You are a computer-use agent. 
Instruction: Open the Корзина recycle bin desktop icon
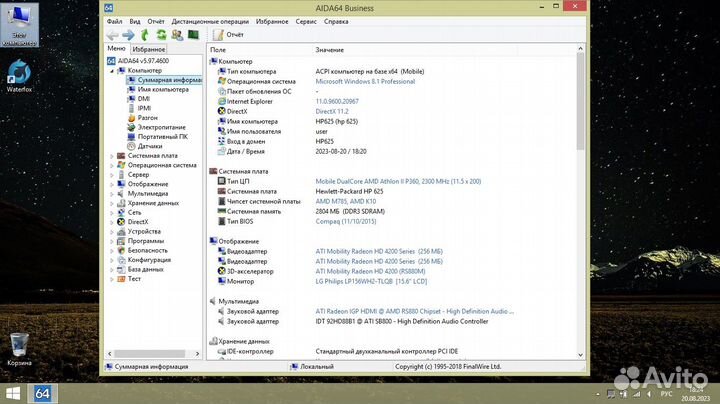tap(19, 349)
